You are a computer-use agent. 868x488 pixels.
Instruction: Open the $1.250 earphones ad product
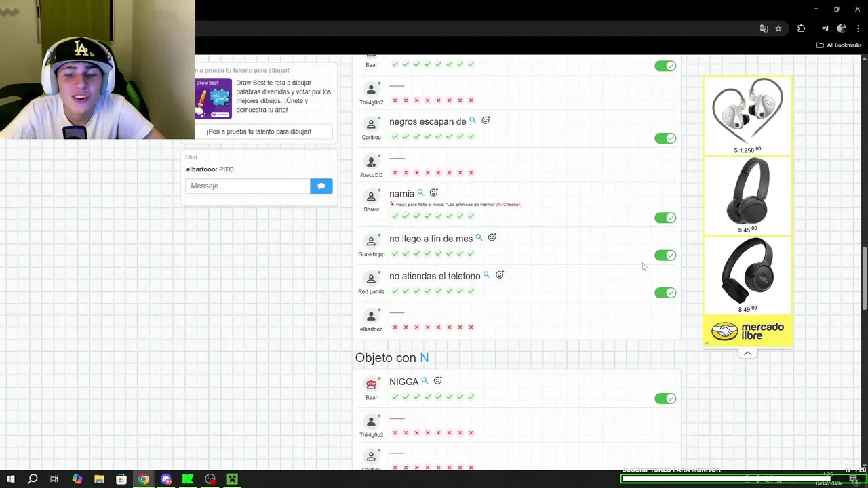(747, 116)
